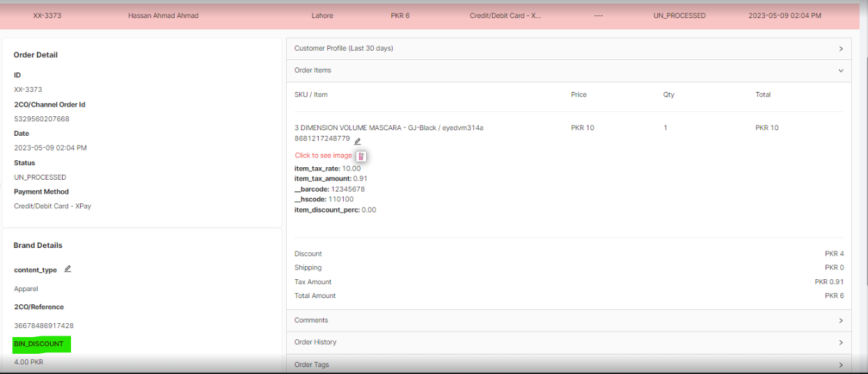Click the Credit/Debit Card cell in the top row
Screen dimensions: 868x374
pos(505,15)
